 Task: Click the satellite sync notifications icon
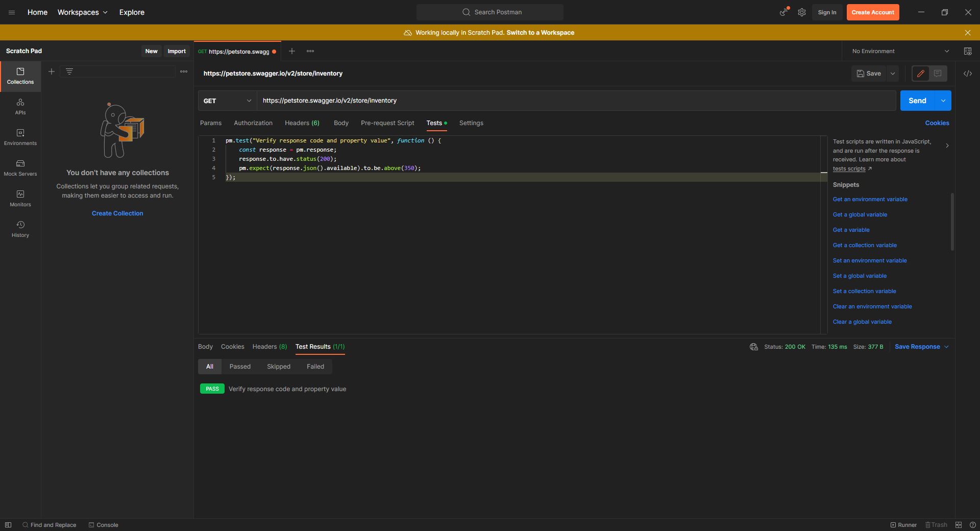[783, 12]
